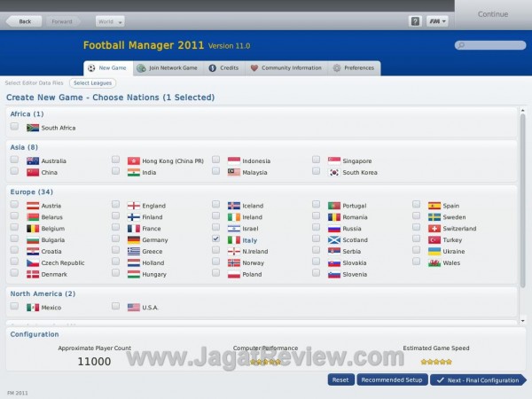This screenshot has height=399, width=532.
Task: Click the Czech Republic flag icon
Action: (x=33, y=263)
